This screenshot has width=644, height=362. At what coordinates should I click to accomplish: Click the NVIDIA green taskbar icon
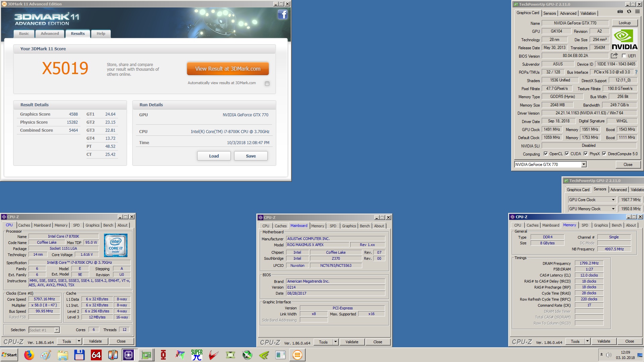click(x=264, y=355)
